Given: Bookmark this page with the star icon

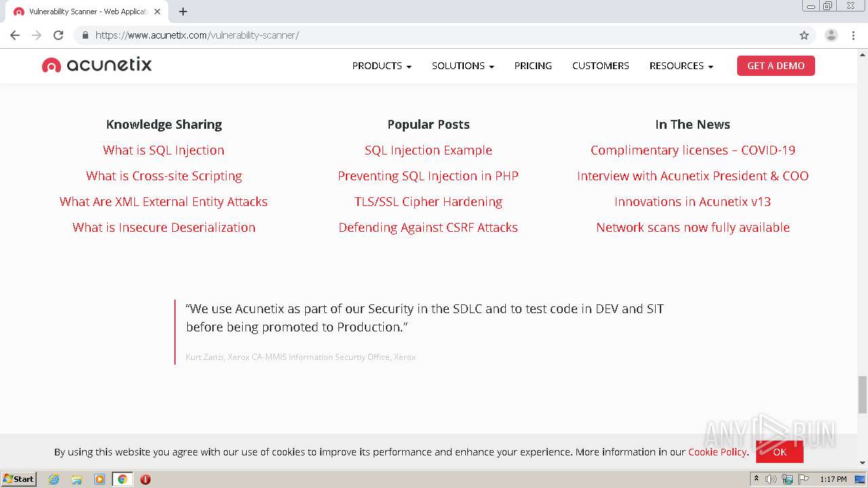Looking at the screenshot, I should [804, 35].
